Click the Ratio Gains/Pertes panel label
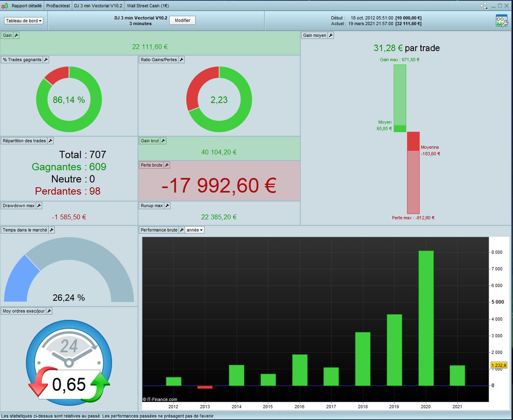 click(158, 60)
